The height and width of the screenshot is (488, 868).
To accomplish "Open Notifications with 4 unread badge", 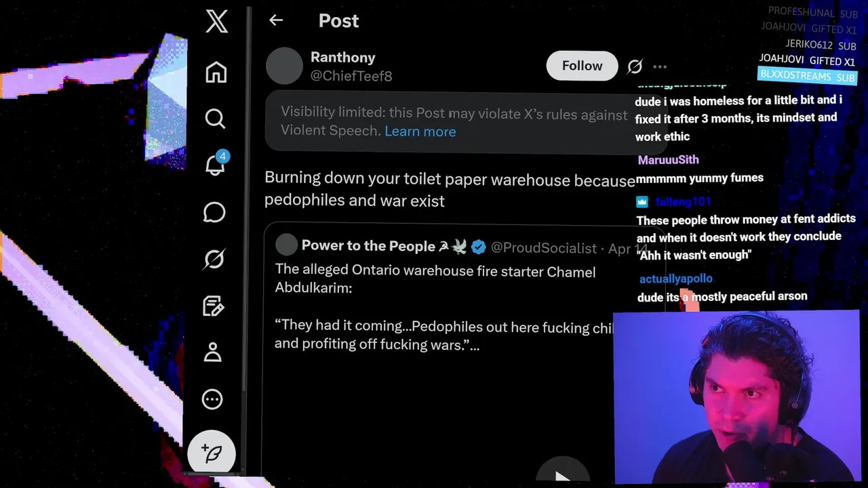I will 215,165.
